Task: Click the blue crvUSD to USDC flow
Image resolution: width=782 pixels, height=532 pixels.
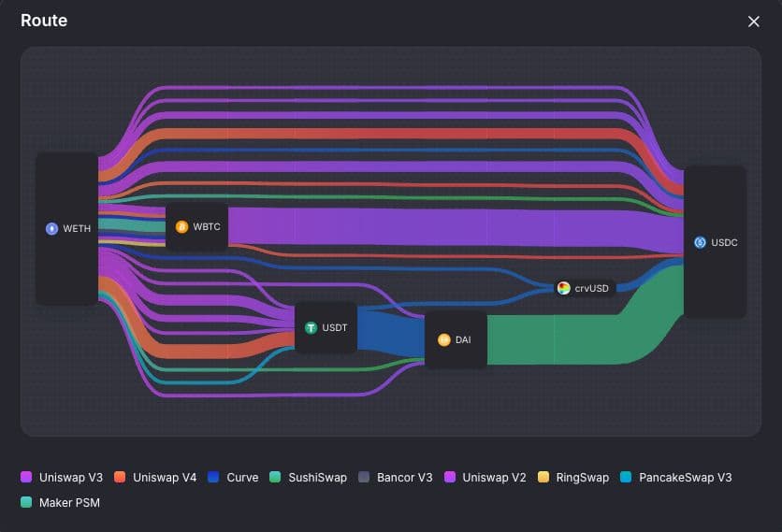Action: click(648, 273)
